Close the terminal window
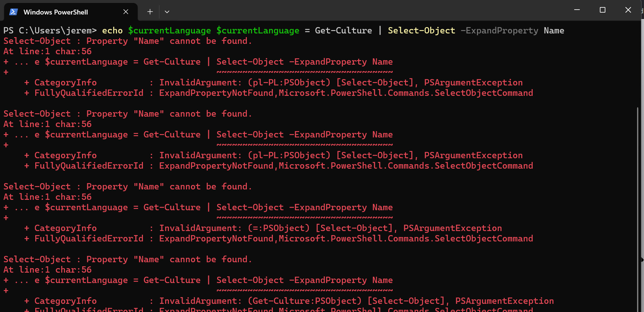Screen dimensions: 644x312 628,10
